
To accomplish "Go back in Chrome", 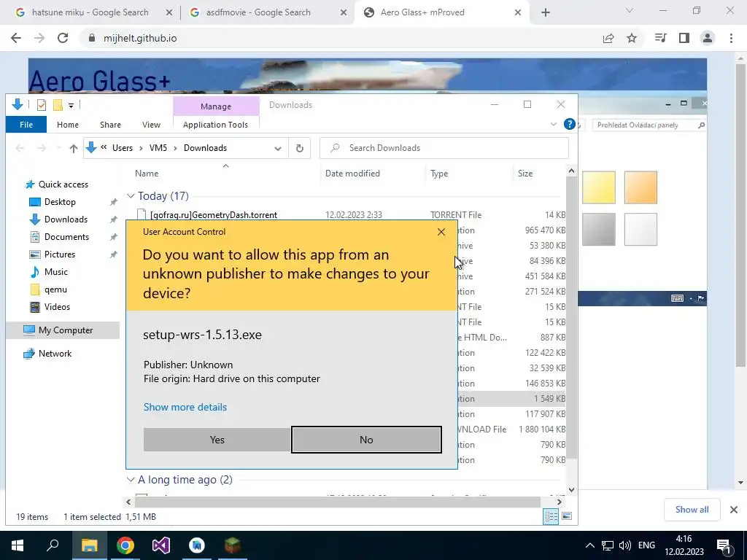I will coord(16,38).
